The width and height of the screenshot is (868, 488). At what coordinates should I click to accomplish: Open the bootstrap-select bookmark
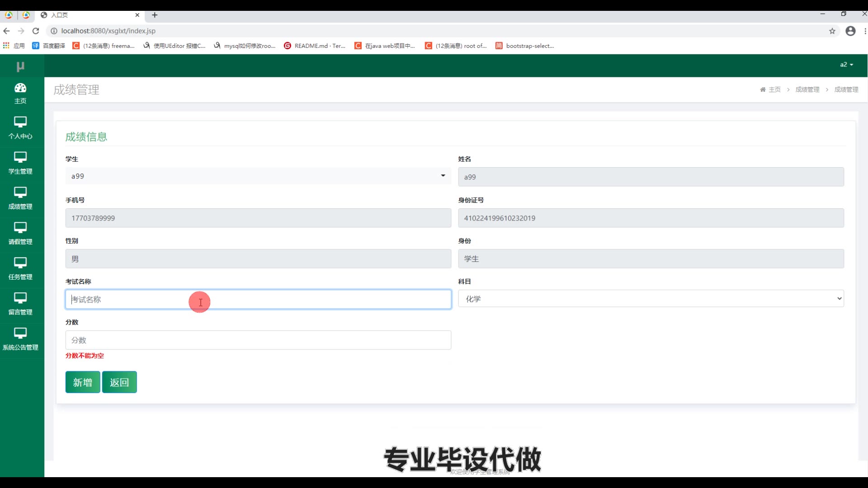coord(524,46)
